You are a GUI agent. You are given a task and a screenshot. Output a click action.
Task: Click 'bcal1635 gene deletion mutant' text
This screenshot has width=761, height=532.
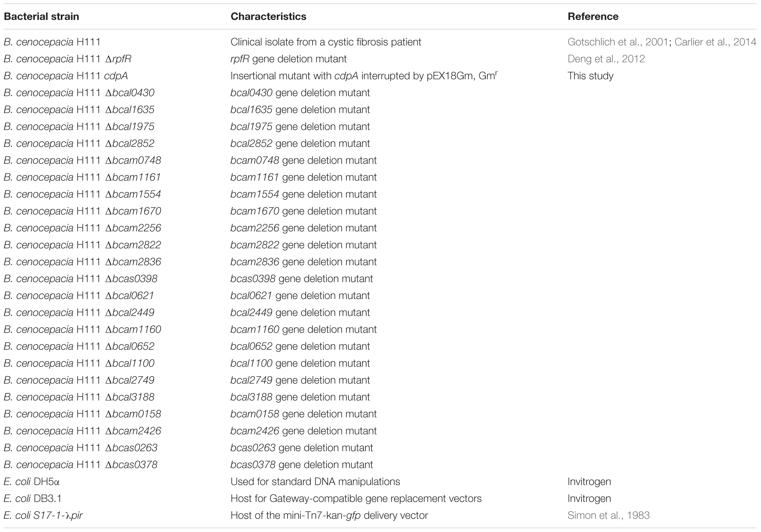300,109
